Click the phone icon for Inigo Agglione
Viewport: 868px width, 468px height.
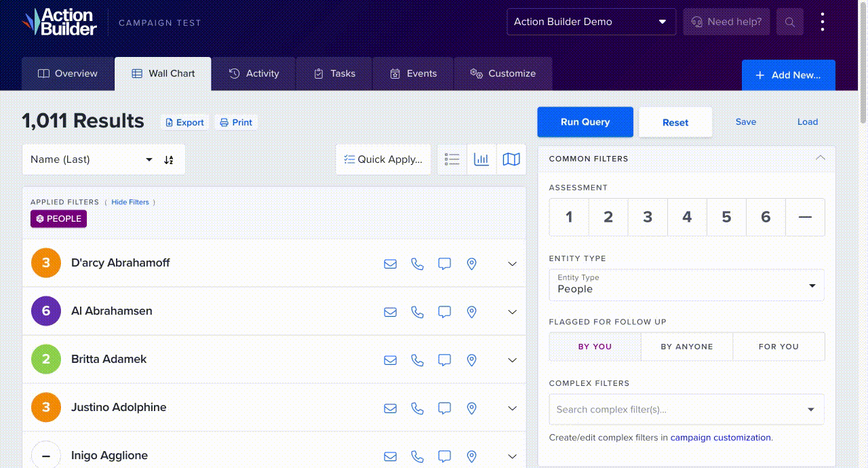(417, 456)
